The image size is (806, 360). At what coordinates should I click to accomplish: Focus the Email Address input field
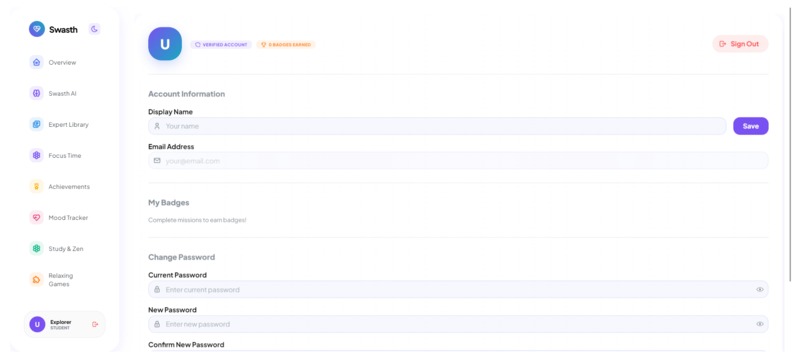click(458, 160)
